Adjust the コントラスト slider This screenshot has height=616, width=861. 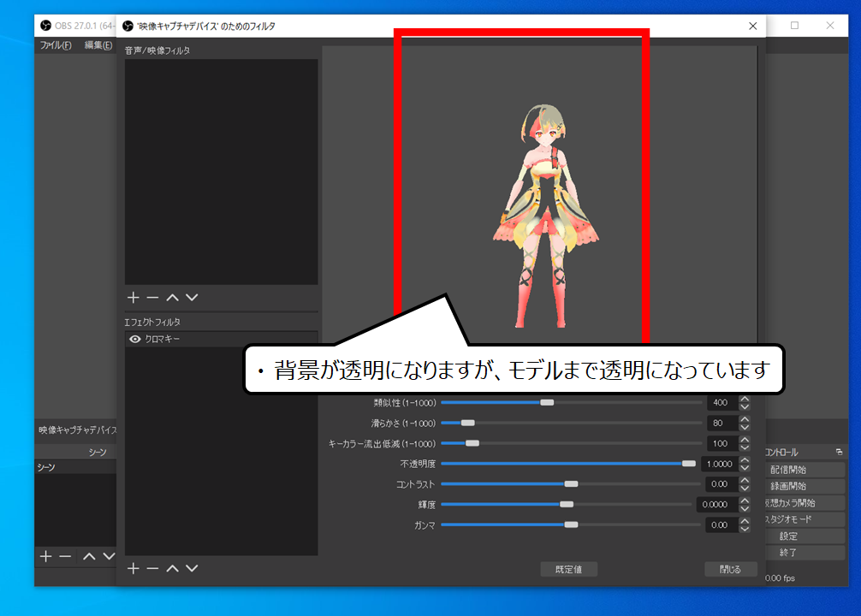(x=571, y=483)
